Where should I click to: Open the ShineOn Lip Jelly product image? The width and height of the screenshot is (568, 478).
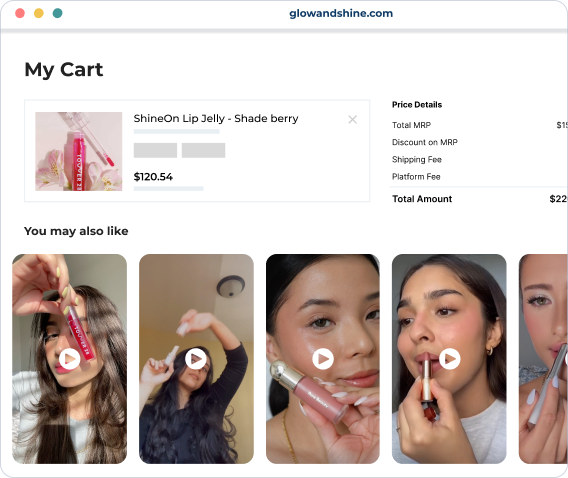(x=79, y=151)
